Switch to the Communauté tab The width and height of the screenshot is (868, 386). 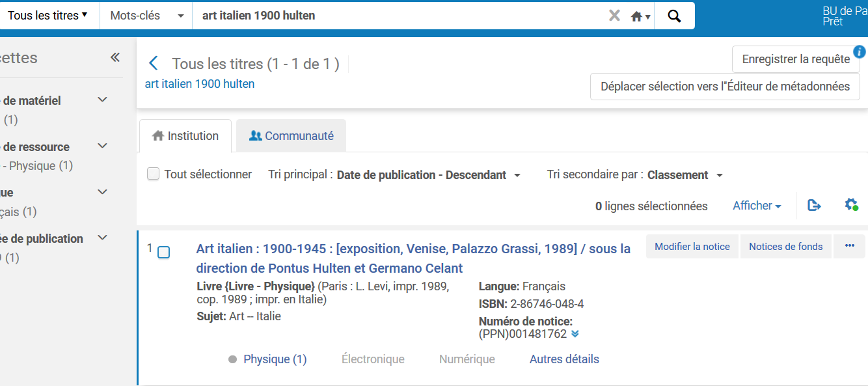(291, 136)
